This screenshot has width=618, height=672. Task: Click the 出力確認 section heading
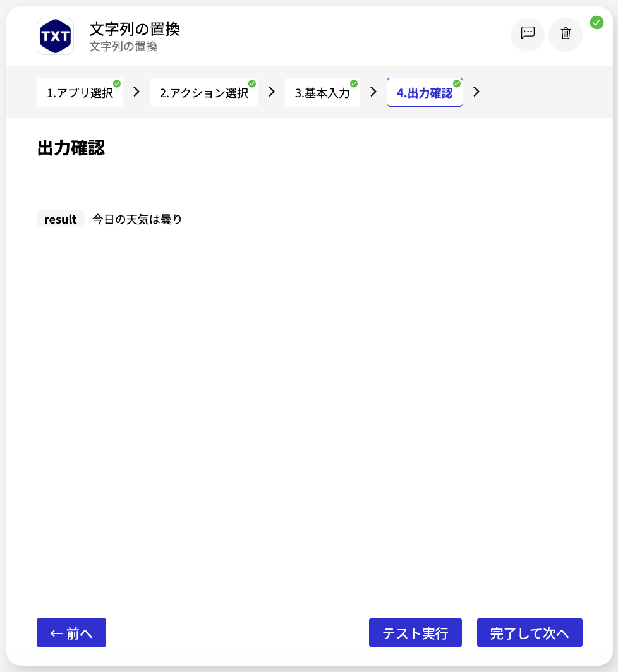pyautogui.click(x=71, y=148)
